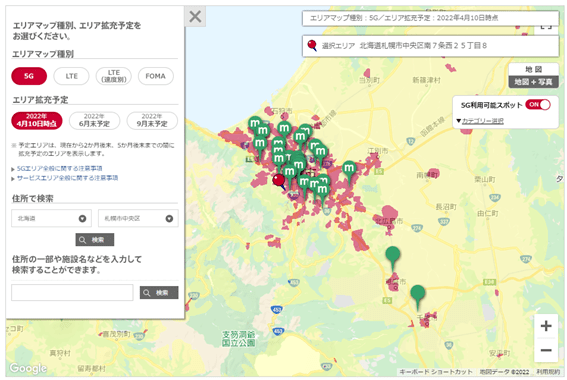Viewport: 567px width, 380px height.
Task: Click the 新篠津村 map label
Action: pos(427,80)
